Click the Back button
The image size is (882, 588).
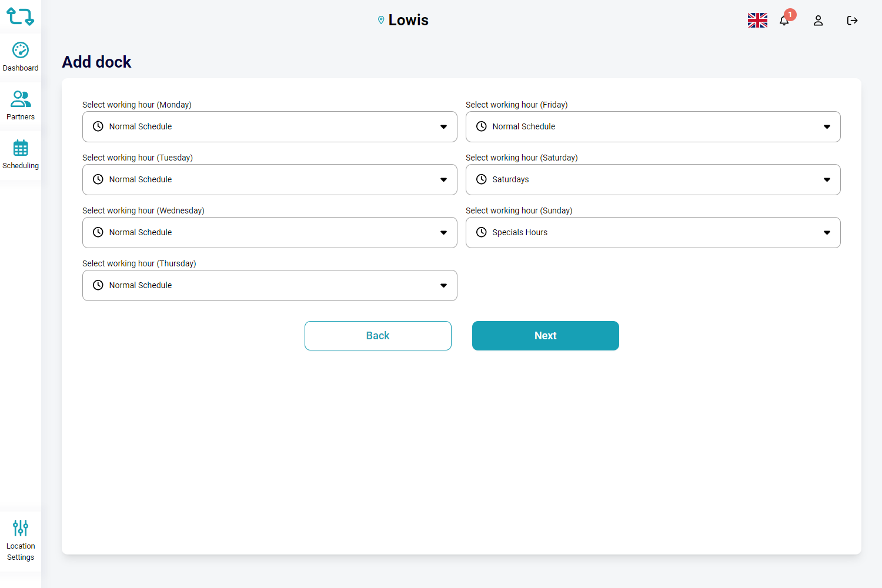tap(378, 336)
